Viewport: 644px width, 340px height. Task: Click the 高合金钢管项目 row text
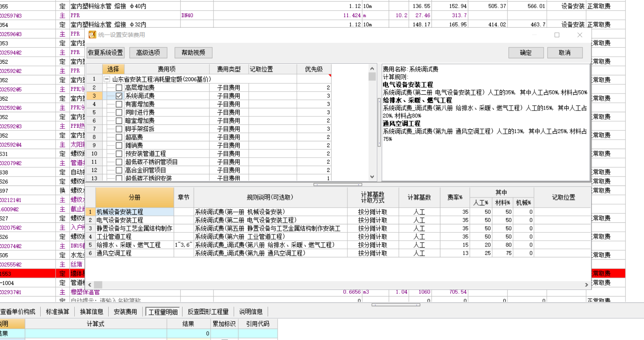coord(145,170)
